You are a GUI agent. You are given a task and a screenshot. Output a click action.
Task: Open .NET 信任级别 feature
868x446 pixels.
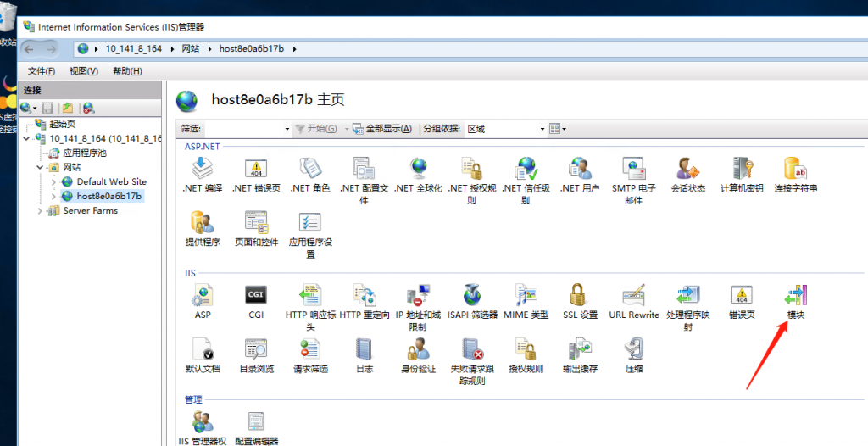[x=526, y=181]
